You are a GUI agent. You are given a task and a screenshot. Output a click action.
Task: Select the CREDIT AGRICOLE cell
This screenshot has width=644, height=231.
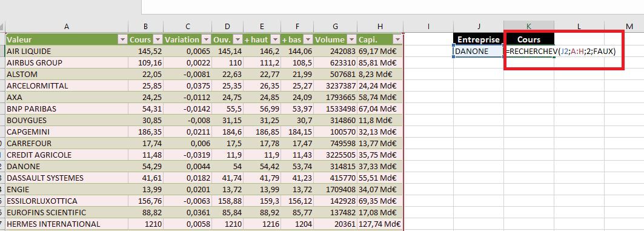pyautogui.click(x=67, y=155)
